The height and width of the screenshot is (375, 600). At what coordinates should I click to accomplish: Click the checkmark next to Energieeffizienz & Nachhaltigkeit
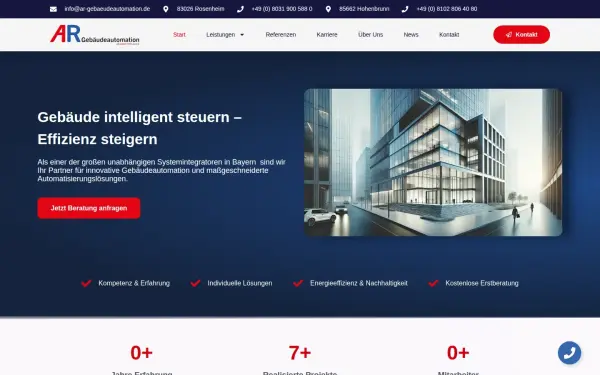(298, 283)
